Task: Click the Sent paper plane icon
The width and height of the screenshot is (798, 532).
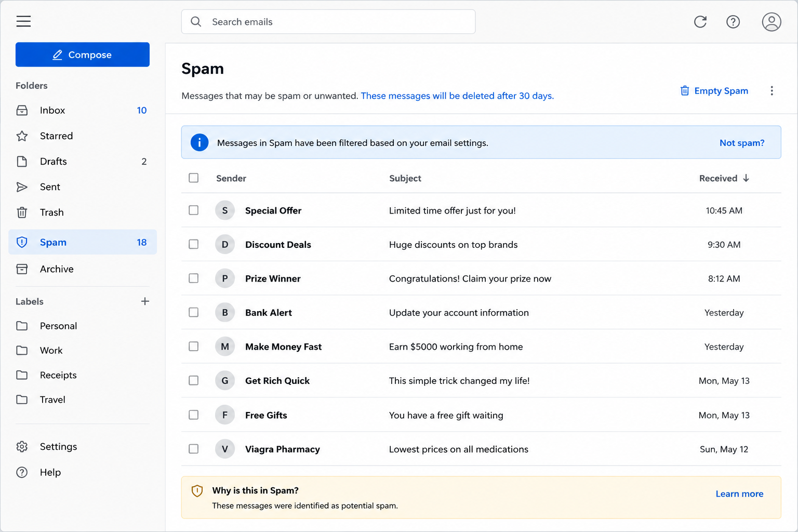Action: [22, 187]
